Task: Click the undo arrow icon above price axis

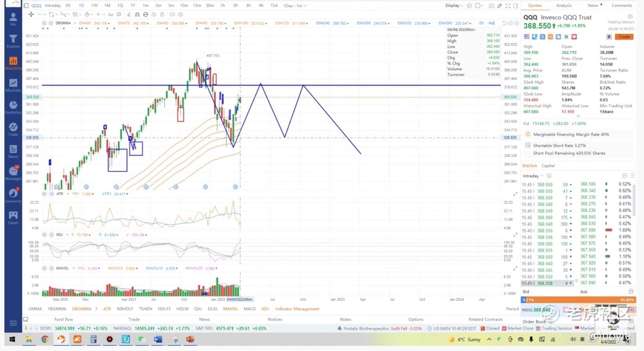Action: pos(504,23)
